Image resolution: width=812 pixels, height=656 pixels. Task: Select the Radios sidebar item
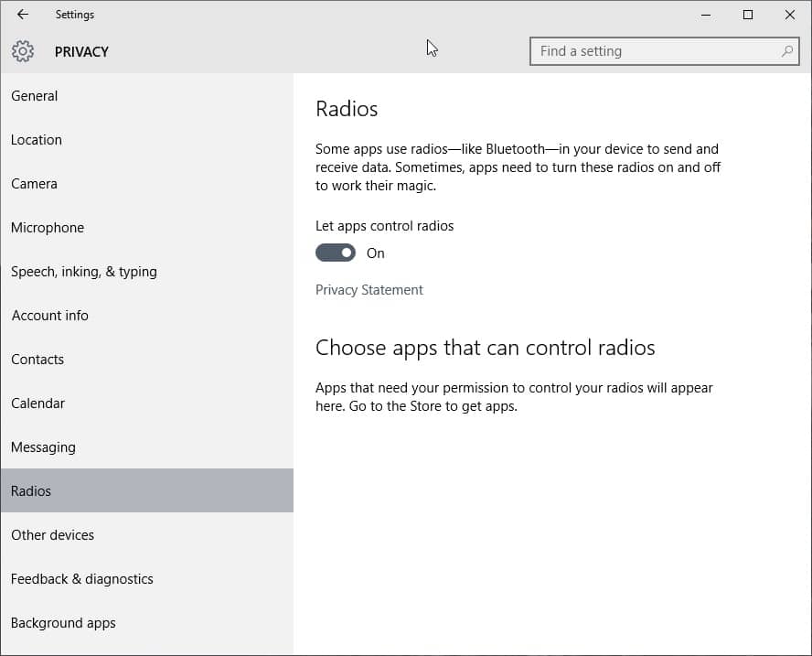pyautogui.click(x=31, y=491)
